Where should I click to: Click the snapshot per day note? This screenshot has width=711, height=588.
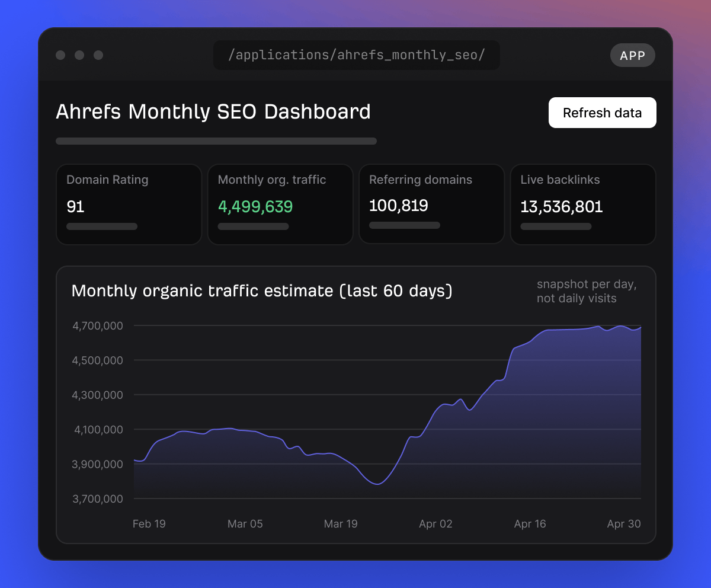(x=587, y=291)
